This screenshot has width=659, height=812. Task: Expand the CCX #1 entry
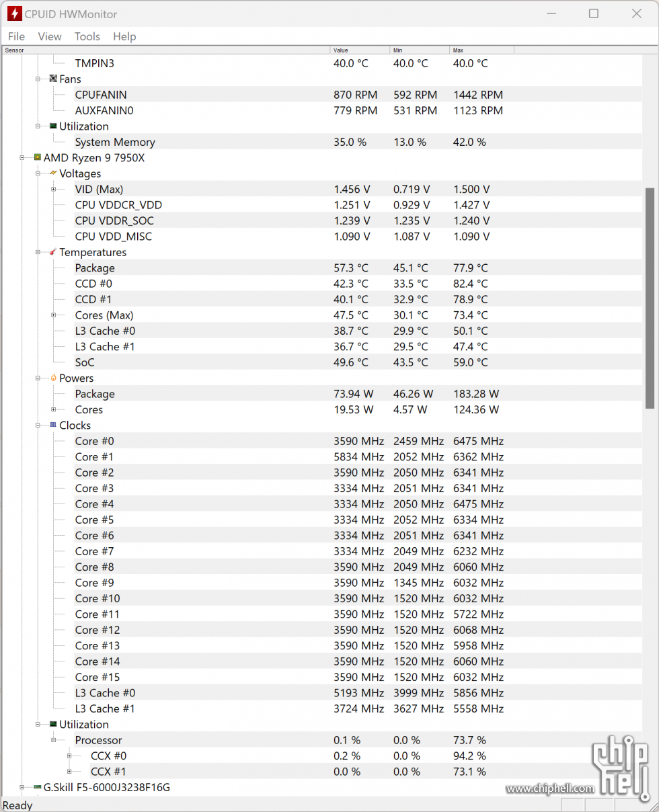click(69, 771)
